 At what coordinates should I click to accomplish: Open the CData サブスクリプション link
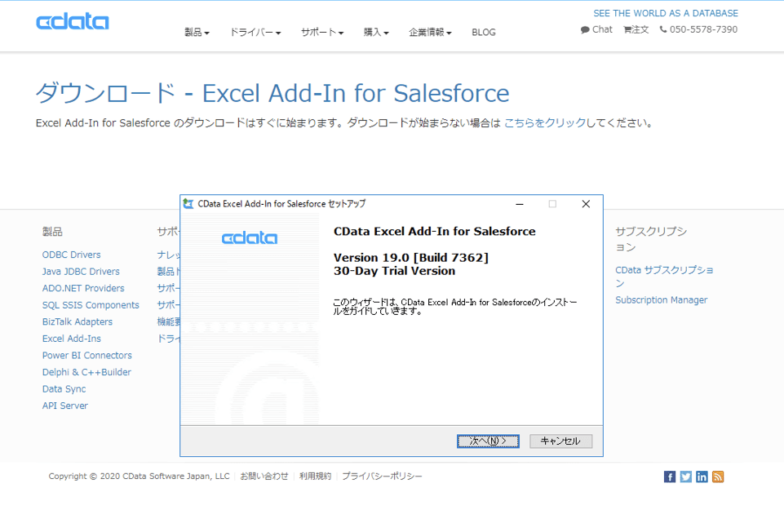665,276
